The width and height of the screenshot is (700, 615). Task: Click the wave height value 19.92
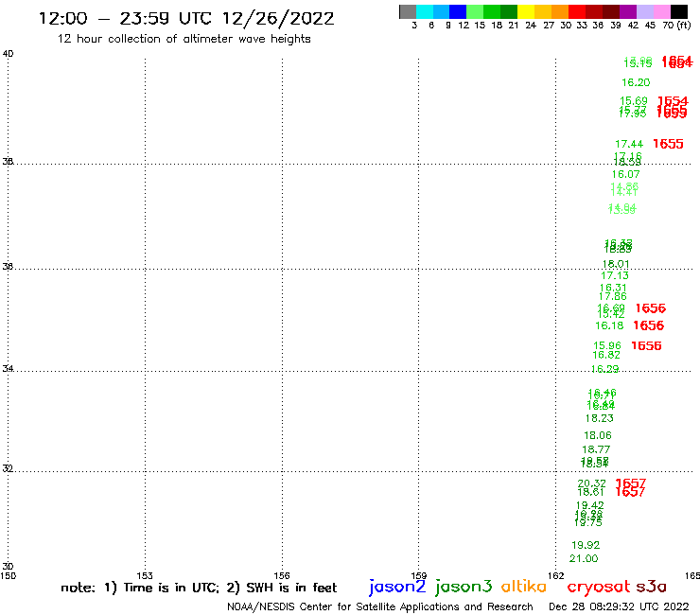pos(586,545)
